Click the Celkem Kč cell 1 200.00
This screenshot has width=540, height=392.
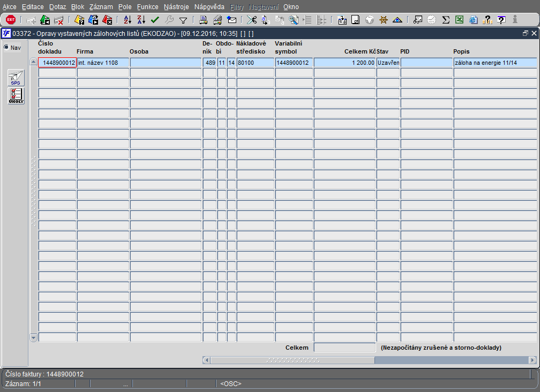point(345,63)
